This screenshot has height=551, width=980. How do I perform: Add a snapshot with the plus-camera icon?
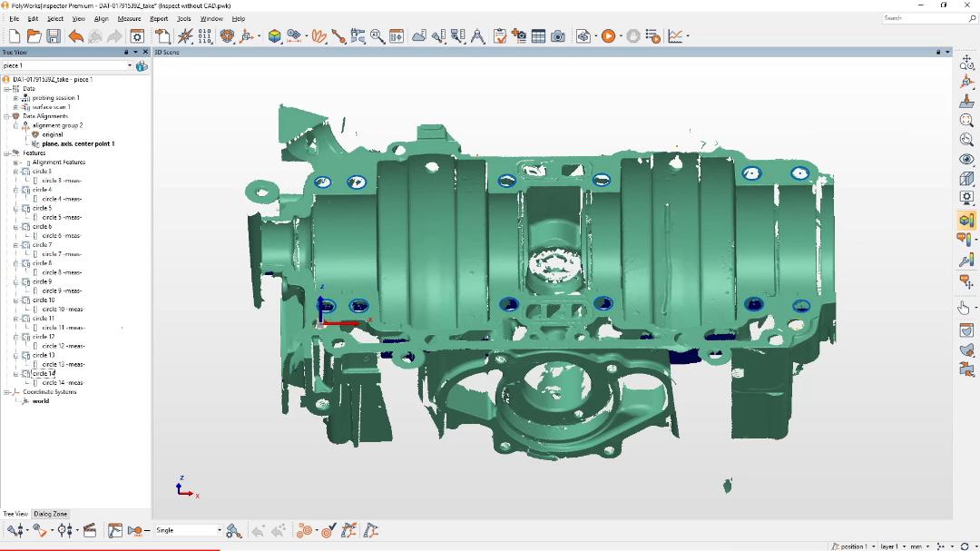pyautogui.click(x=519, y=36)
